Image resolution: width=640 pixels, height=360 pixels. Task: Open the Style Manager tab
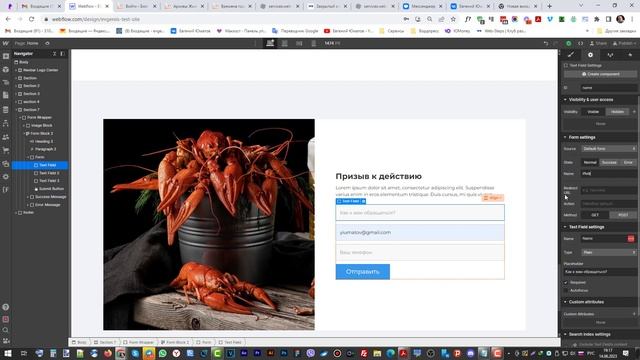coord(610,55)
